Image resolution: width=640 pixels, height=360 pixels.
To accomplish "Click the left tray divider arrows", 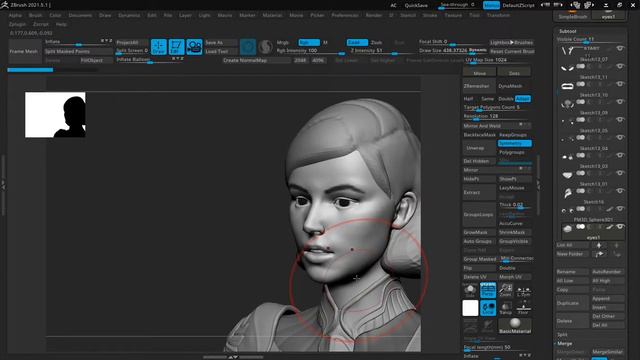I will tap(3, 185).
